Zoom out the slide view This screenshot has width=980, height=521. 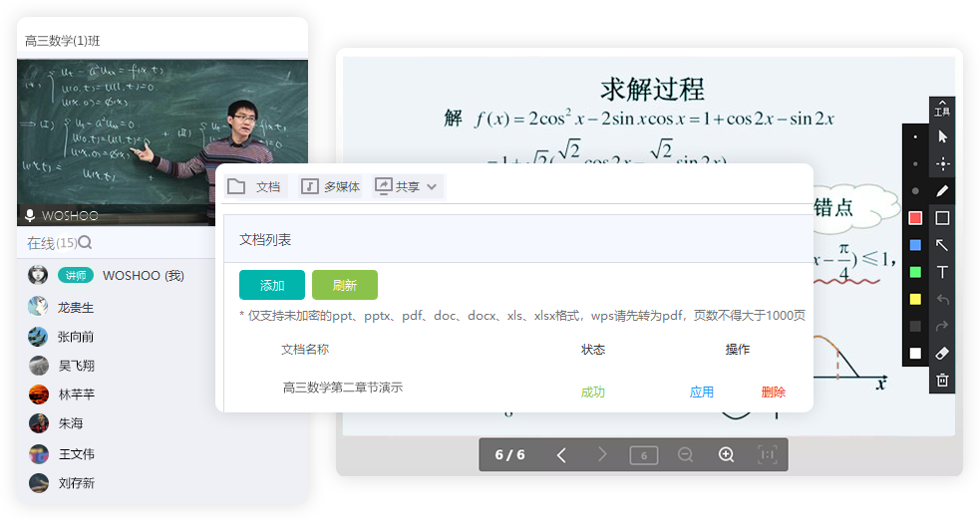(x=685, y=455)
